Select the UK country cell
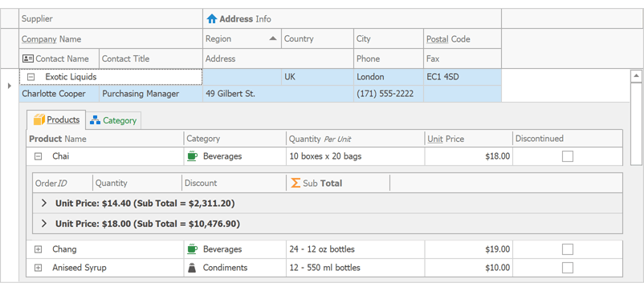This screenshot has height=291, width=644. (317, 77)
